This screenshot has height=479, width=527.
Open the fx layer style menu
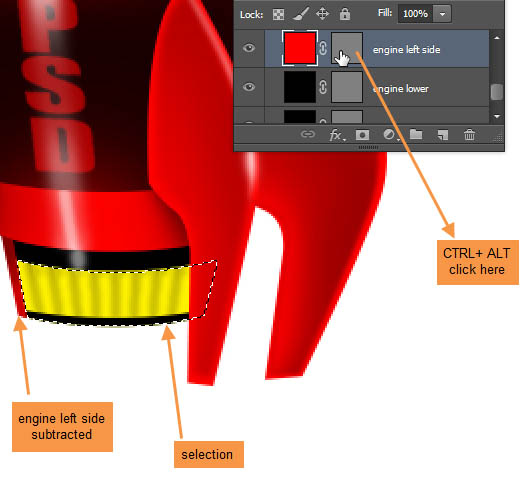point(336,135)
